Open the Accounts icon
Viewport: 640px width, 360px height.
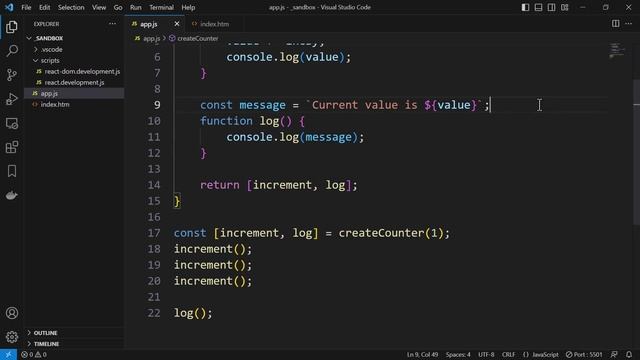point(12,313)
